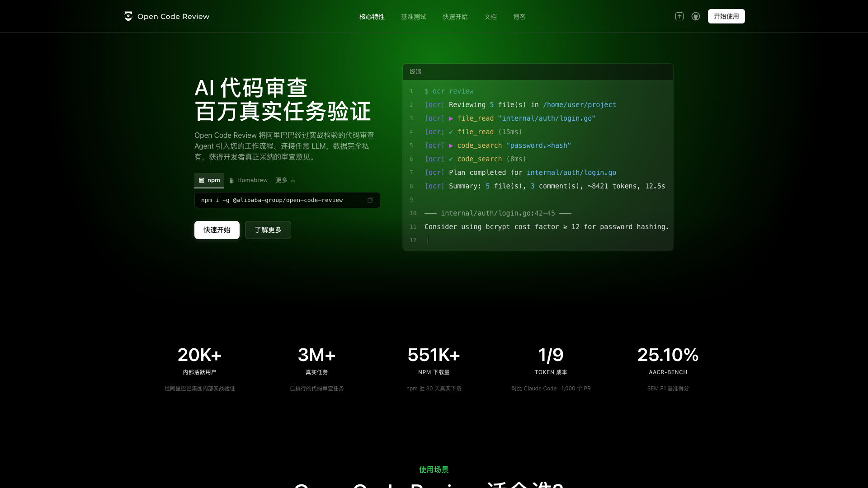Viewport: 868px width, 488px height.
Task: Click the white 快速开始 hero button
Action: (x=217, y=230)
